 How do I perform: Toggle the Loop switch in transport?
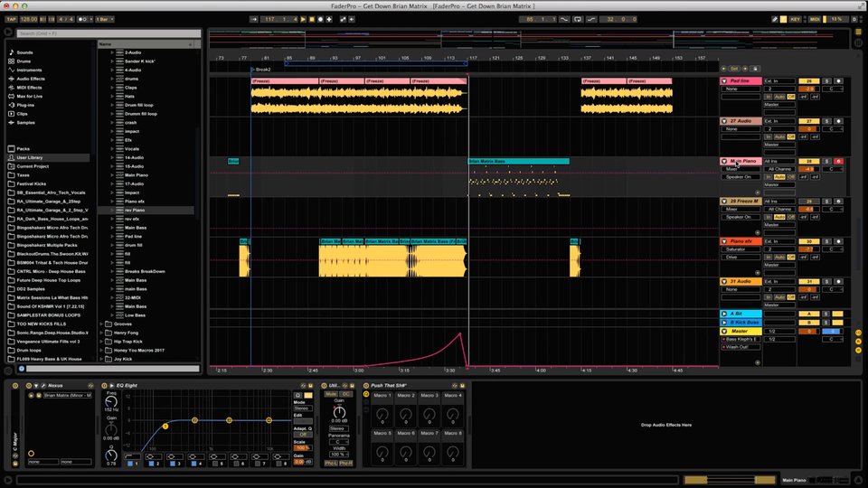point(578,19)
